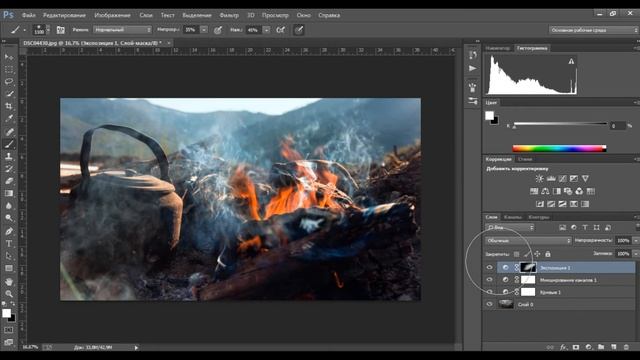Add Curves adjustment in Corrections panel

pyautogui.click(x=562, y=178)
